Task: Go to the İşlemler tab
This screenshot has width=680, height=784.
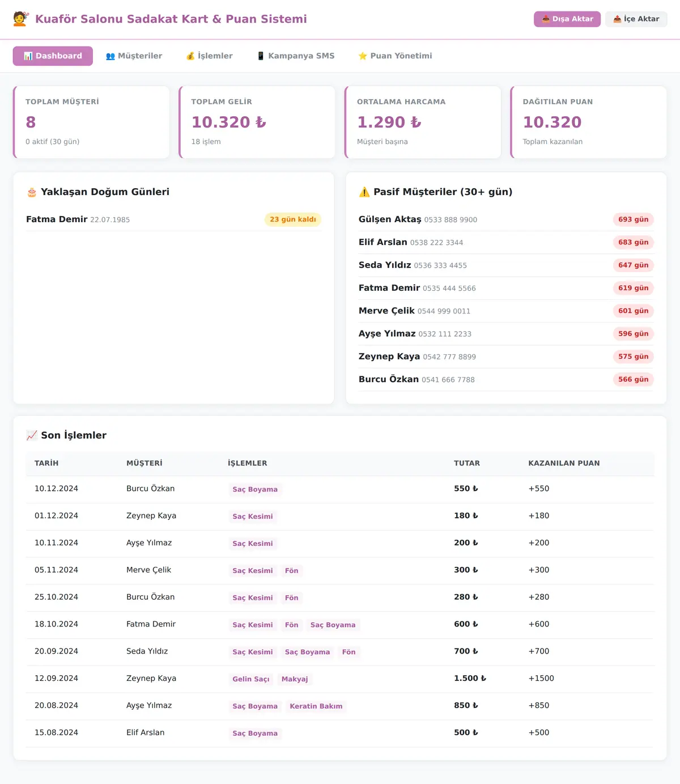Action: click(x=209, y=56)
